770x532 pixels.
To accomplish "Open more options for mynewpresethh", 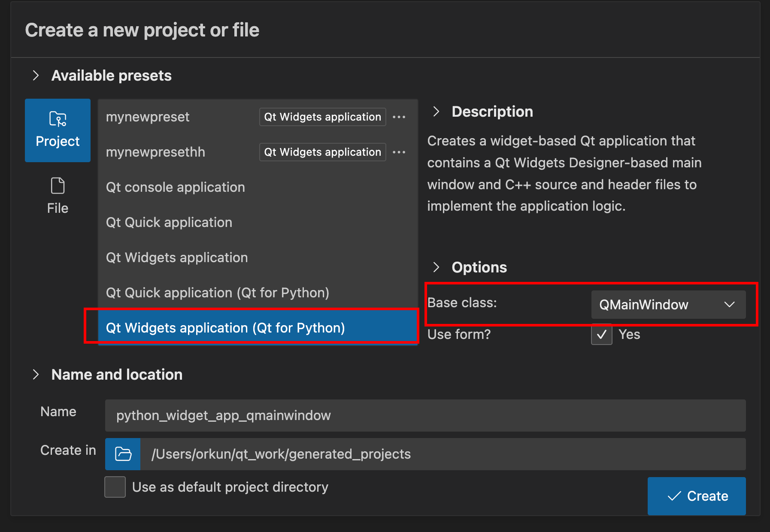I will [x=399, y=152].
